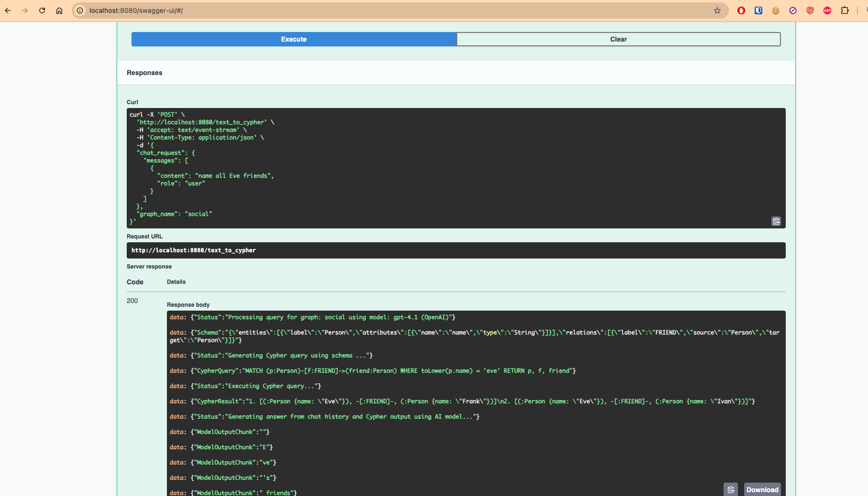Execute the text_to_cypher request
The width and height of the screenshot is (868, 496).
[294, 39]
